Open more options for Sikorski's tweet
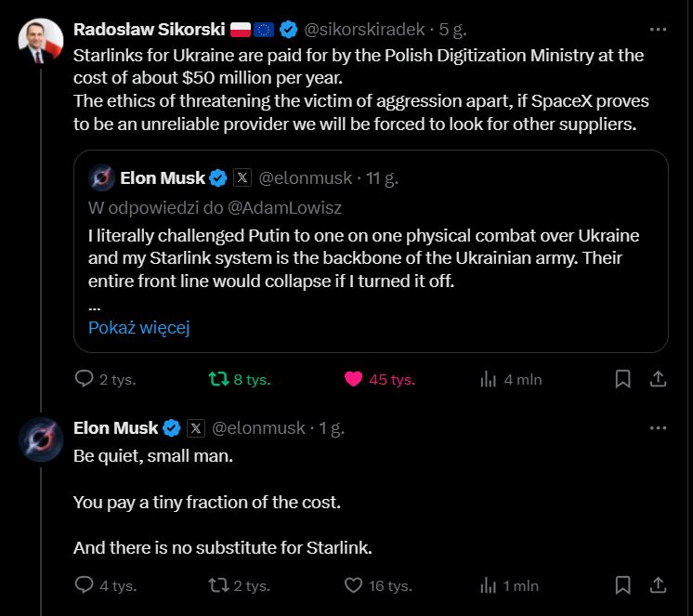Screen dimensions: 693x616 (657, 29)
